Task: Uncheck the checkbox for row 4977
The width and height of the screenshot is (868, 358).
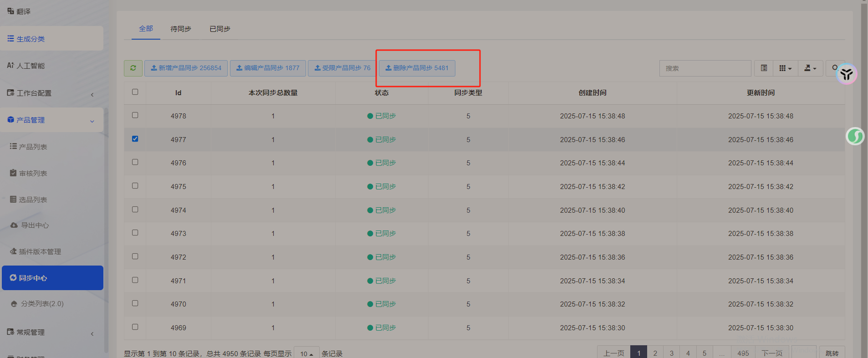Action: coord(135,139)
